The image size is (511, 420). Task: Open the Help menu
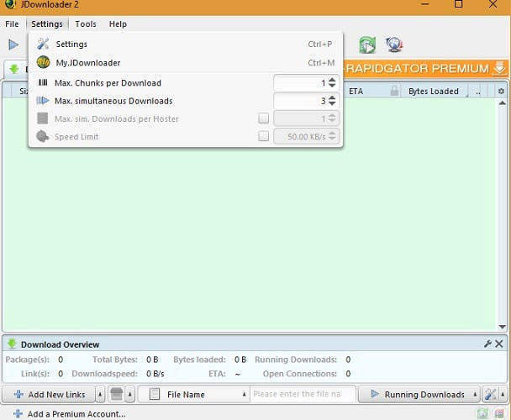118,24
